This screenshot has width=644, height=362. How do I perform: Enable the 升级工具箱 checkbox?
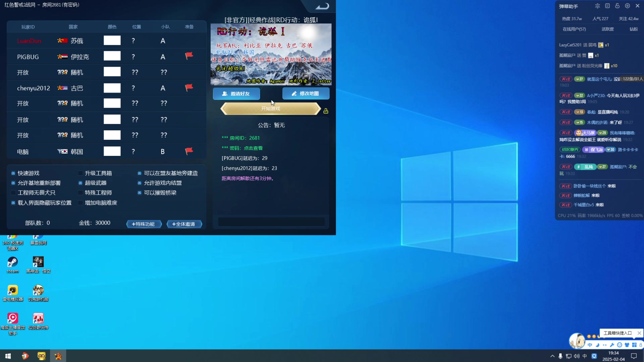pyautogui.click(x=80, y=173)
